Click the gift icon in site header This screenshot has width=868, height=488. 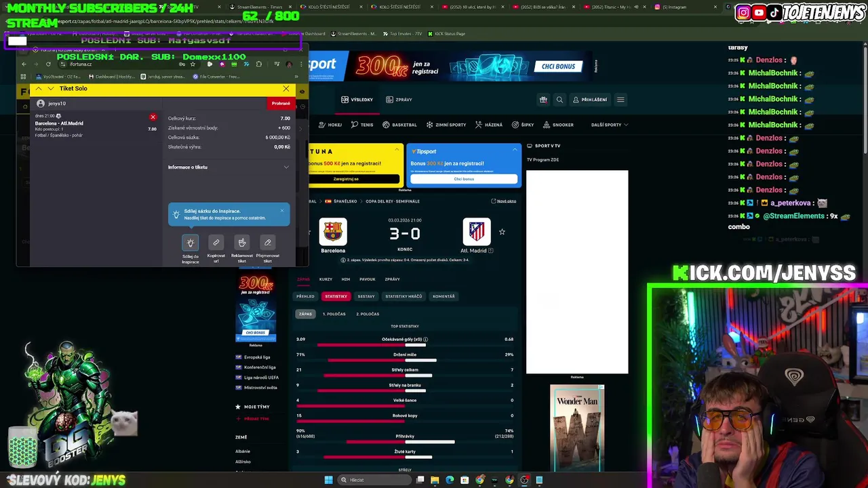[x=543, y=100]
